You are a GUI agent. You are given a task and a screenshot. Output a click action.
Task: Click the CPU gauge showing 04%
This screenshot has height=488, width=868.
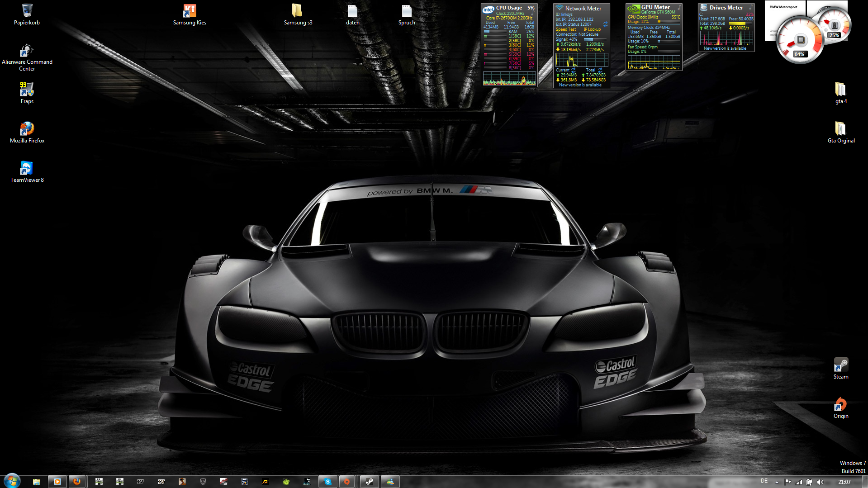[799, 40]
